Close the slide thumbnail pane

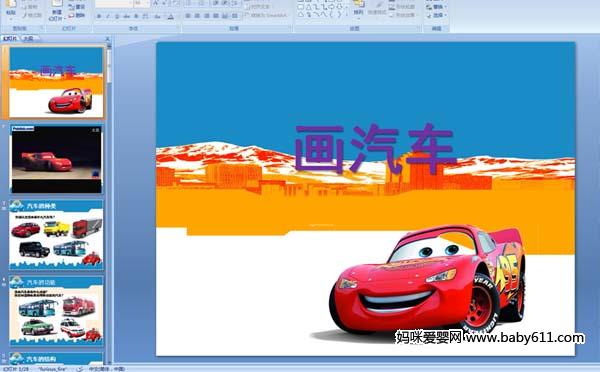coord(108,39)
